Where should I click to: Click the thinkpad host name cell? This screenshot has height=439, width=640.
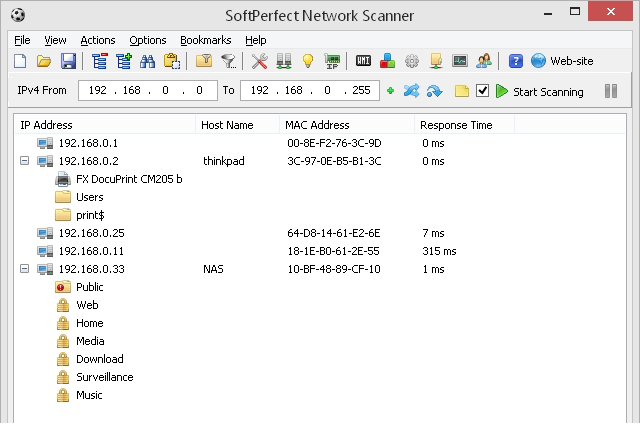[224, 161]
